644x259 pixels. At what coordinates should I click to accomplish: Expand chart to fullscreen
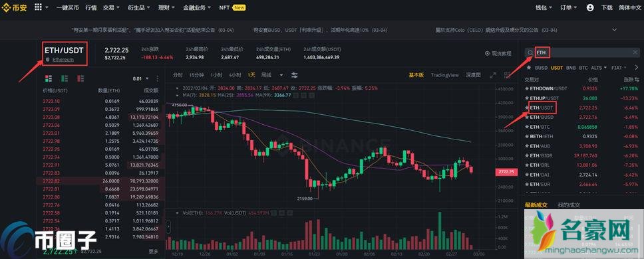click(493, 75)
